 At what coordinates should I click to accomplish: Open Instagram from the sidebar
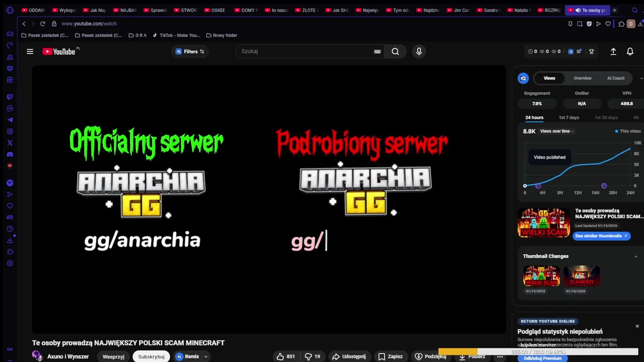click(10, 131)
